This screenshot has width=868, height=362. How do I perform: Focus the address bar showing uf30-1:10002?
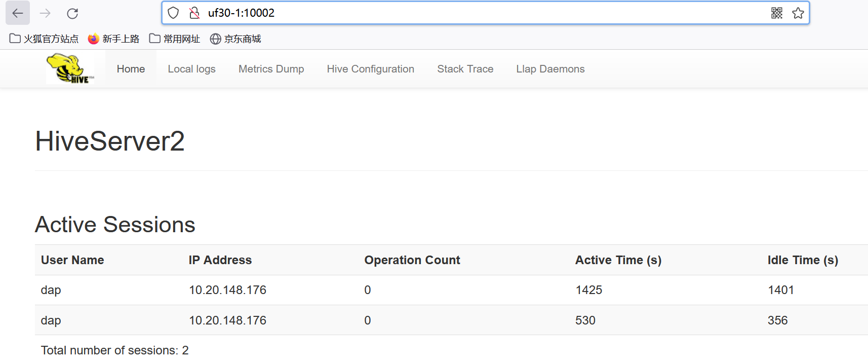tap(486, 13)
